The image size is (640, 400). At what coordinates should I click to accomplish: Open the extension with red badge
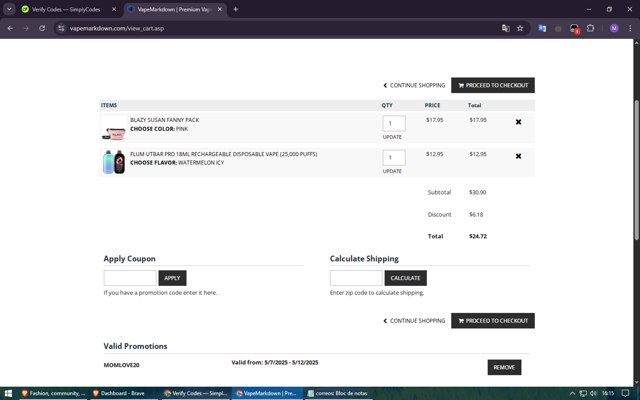pos(574,29)
